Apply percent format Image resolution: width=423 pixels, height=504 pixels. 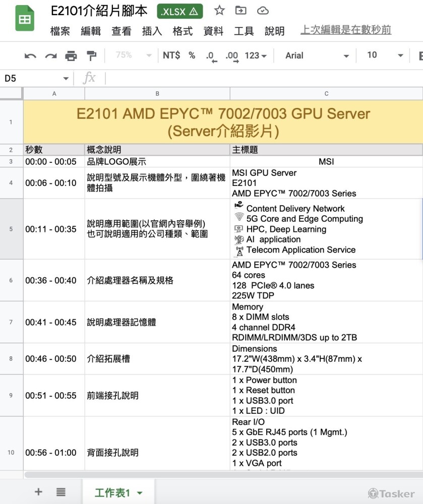192,55
